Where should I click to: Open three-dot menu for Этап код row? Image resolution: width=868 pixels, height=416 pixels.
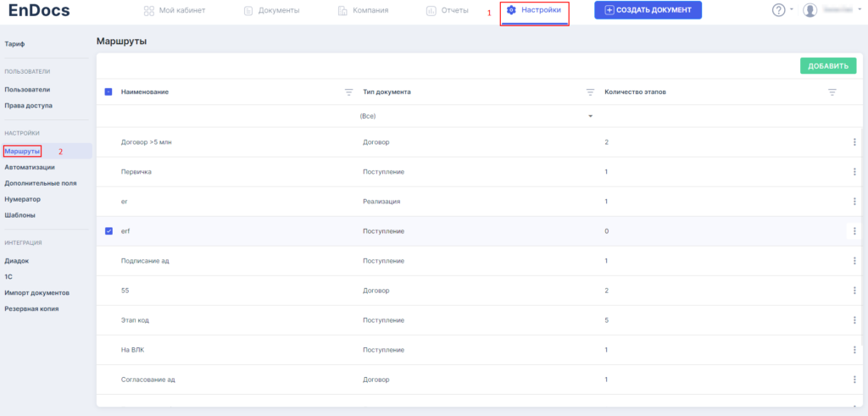(854, 320)
